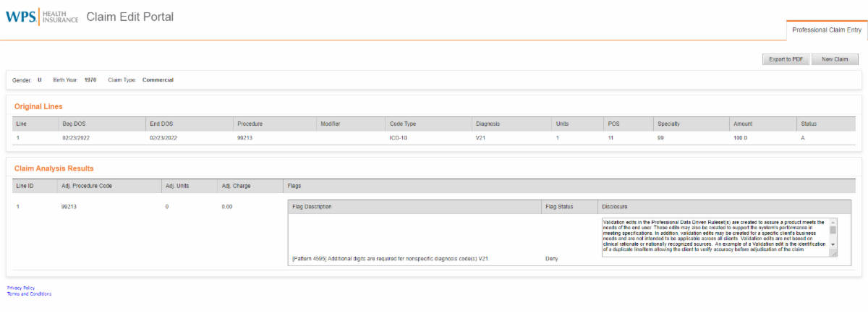The image size is (868, 313).
Task: Click the Adj. Procedure Code column header
Action: 87,186
